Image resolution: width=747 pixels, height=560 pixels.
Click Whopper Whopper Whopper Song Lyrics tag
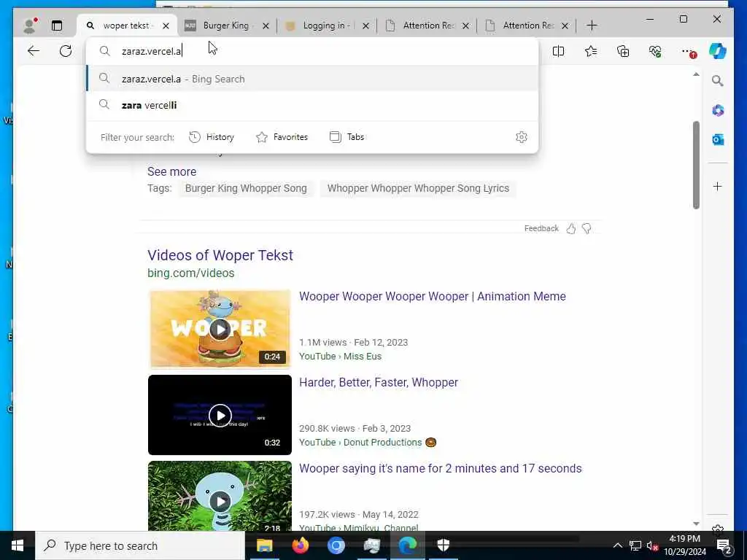418,188
